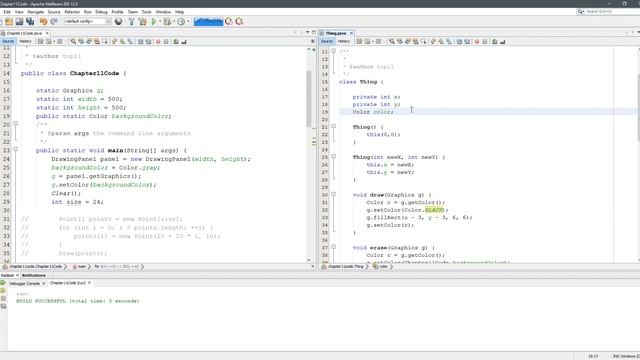Click the stop macro recording icon in left editor
This screenshot has height=360, width=640.
coord(166,41)
